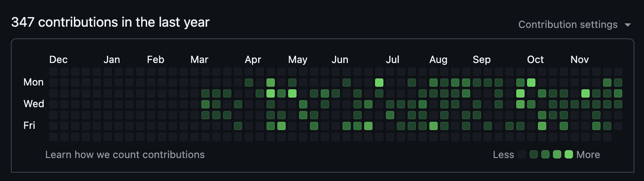Click the Mon weekday label
Viewport: 644px width, 181px height.
coord(33,82)
